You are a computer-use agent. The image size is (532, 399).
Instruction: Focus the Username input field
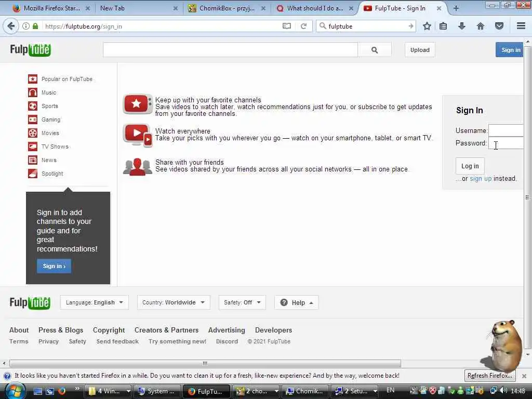pyautogui.click(x=506, y=130)
